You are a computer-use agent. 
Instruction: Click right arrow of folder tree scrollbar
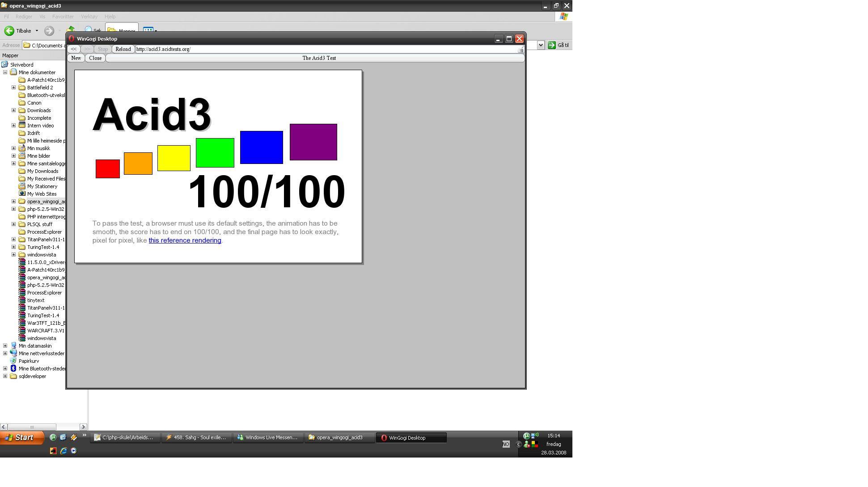coord(83,427)
